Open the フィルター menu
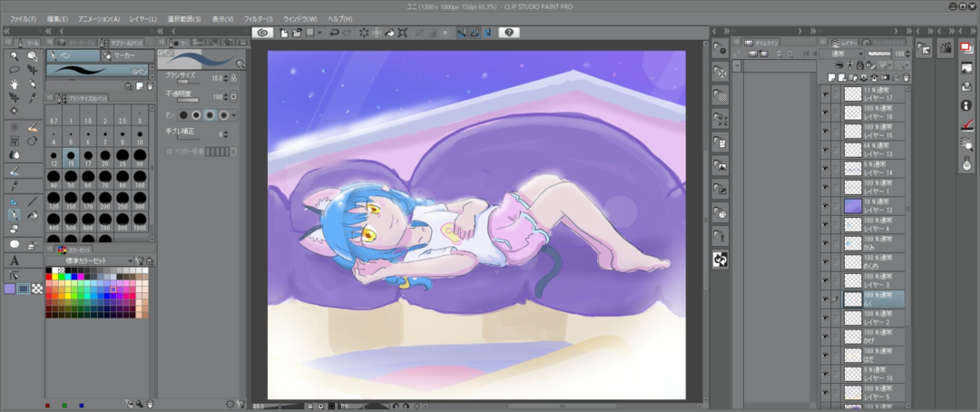Viewport: 980px width, 412px height. click(x=258, y=18)
